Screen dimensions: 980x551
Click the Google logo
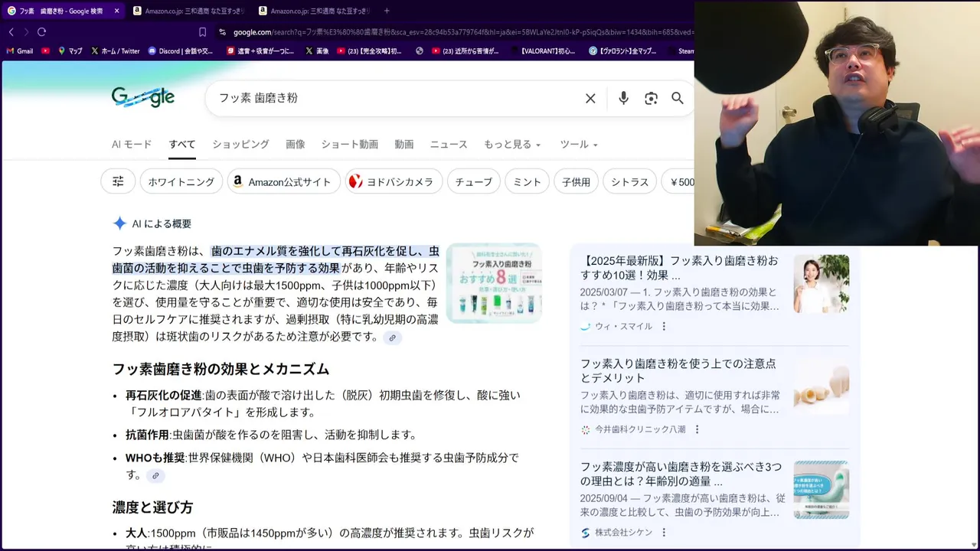(143, 97)
